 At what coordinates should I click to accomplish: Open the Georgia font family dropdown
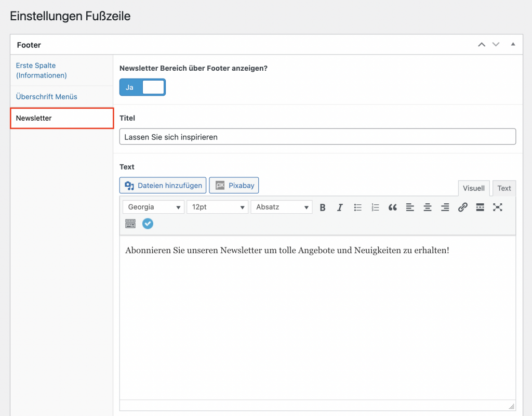[x=154, y=207]
